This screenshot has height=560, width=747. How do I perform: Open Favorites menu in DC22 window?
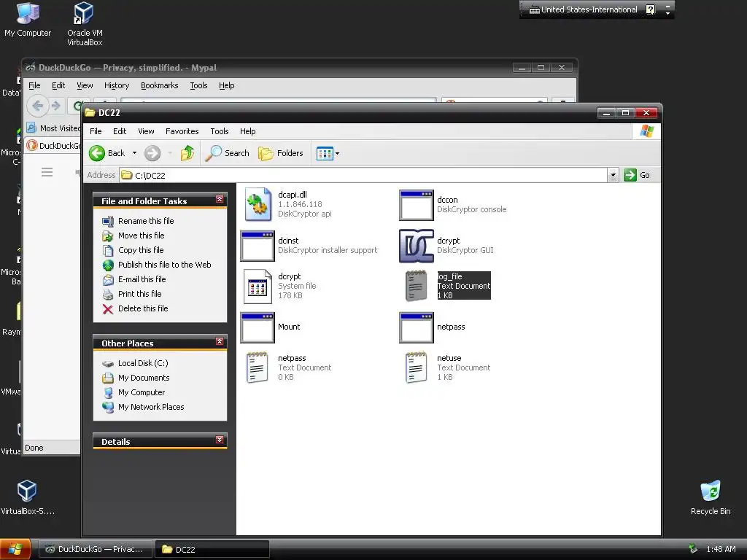click(x=182, y=131)
